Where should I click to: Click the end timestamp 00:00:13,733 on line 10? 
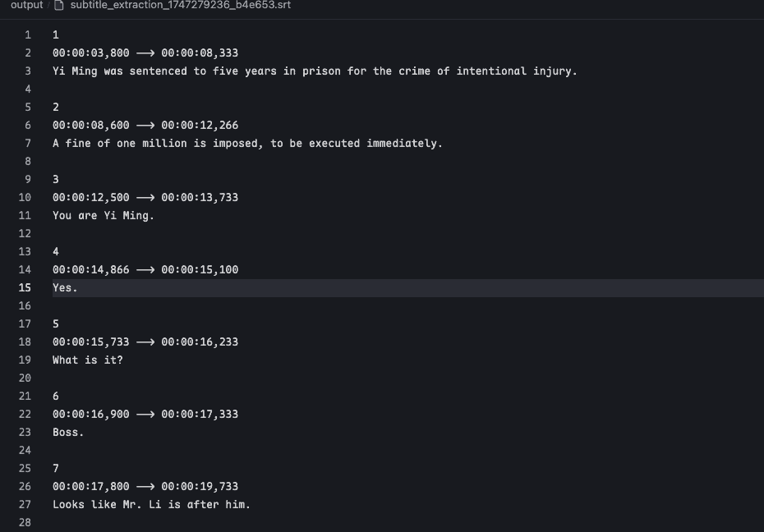point(200,198)
